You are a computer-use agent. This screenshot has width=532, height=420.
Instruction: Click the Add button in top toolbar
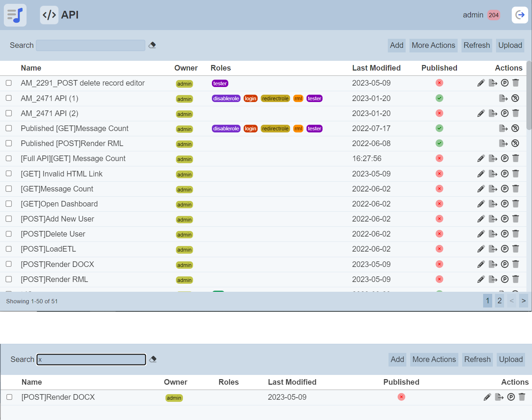click(x=397, y=45)
